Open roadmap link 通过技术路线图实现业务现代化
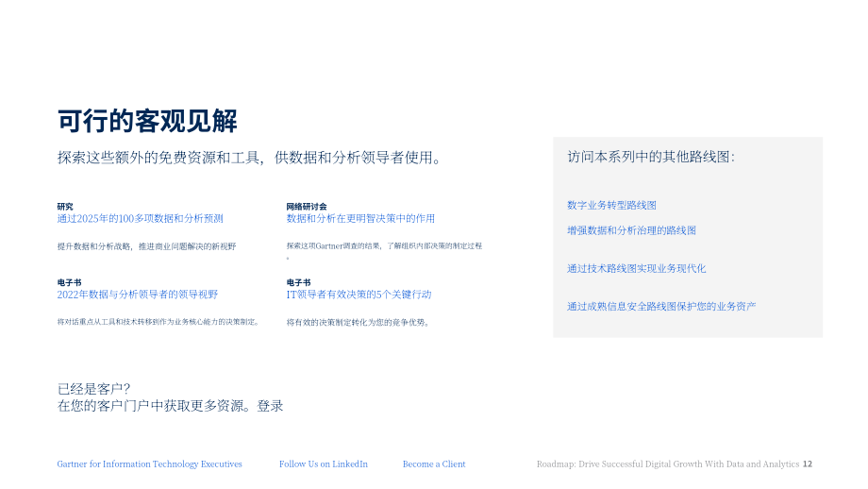 pyautogui.click(x=637, y=269)
